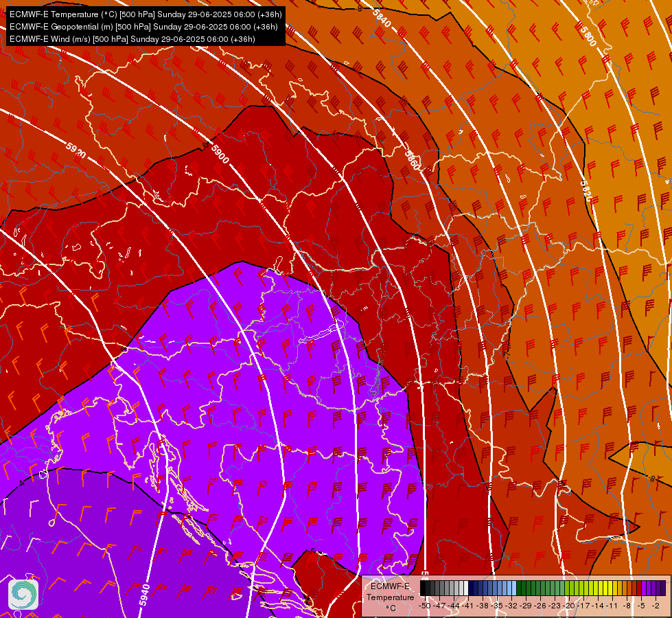This screenshot has width=672, height=618.
Task: Click the -41 legend tick value
Action: click(x=467, y=606)
